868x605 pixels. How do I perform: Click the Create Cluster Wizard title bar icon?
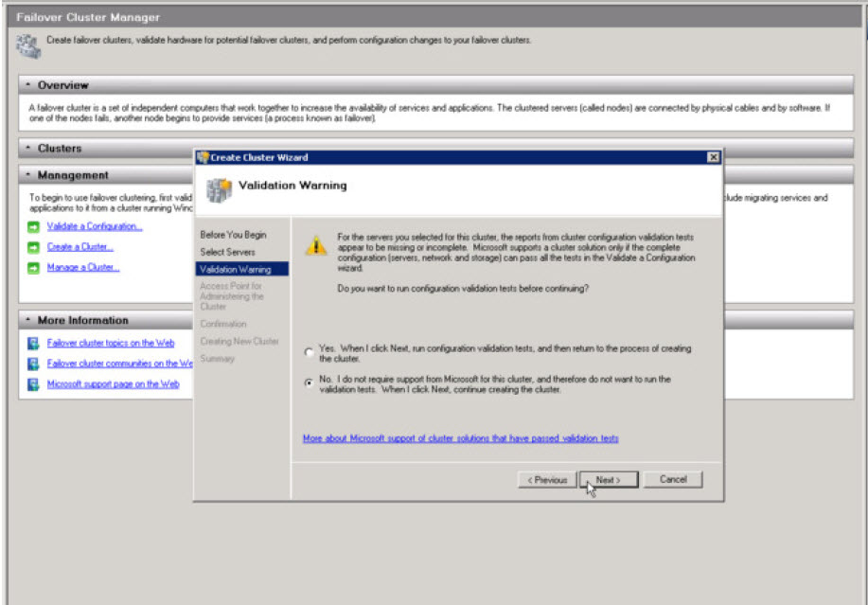(203, 157)
